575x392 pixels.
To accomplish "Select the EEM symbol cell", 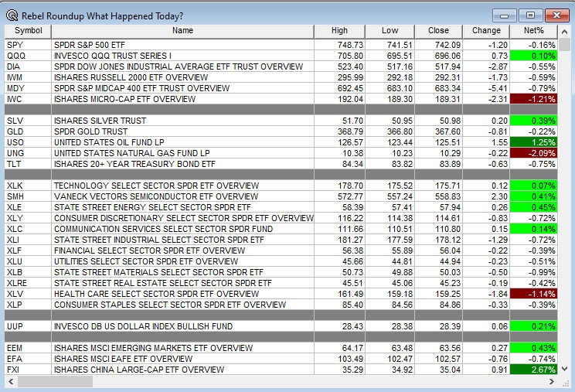I will 28,348.
